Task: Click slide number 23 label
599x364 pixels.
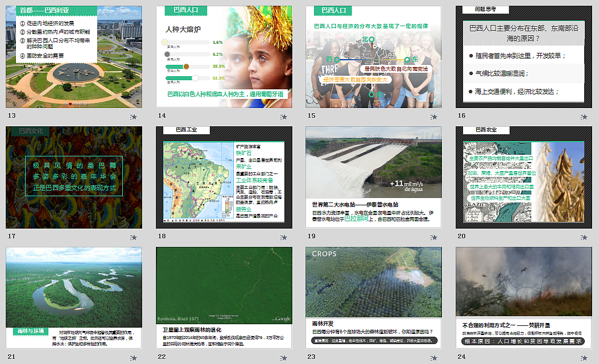Action: click(x=312, y=357)
